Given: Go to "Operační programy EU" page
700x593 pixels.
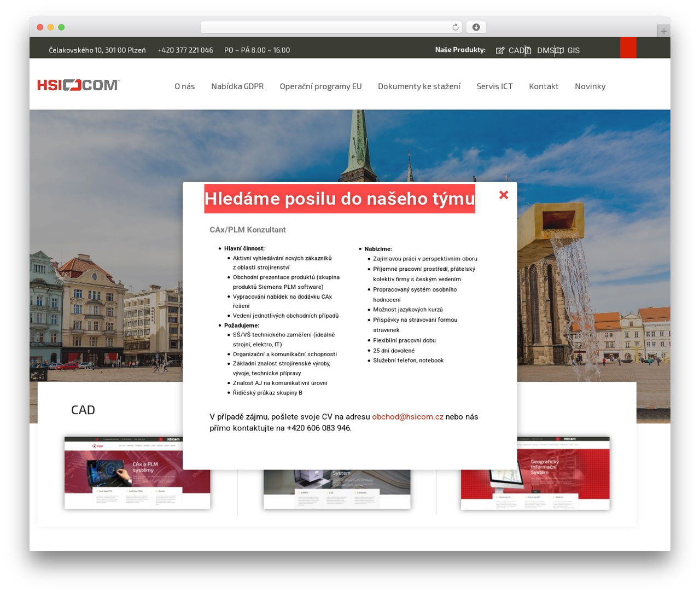Looking at the screenshot, I should tap(320, 86).
